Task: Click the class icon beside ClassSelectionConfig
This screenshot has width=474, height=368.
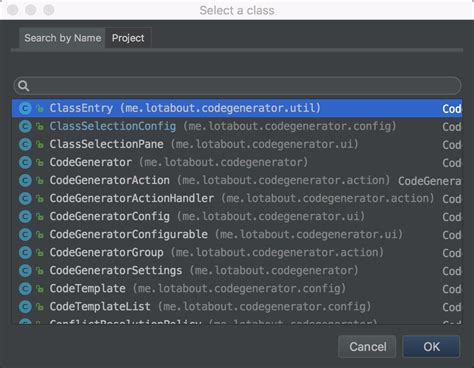Action: click(x=25, y=126)
